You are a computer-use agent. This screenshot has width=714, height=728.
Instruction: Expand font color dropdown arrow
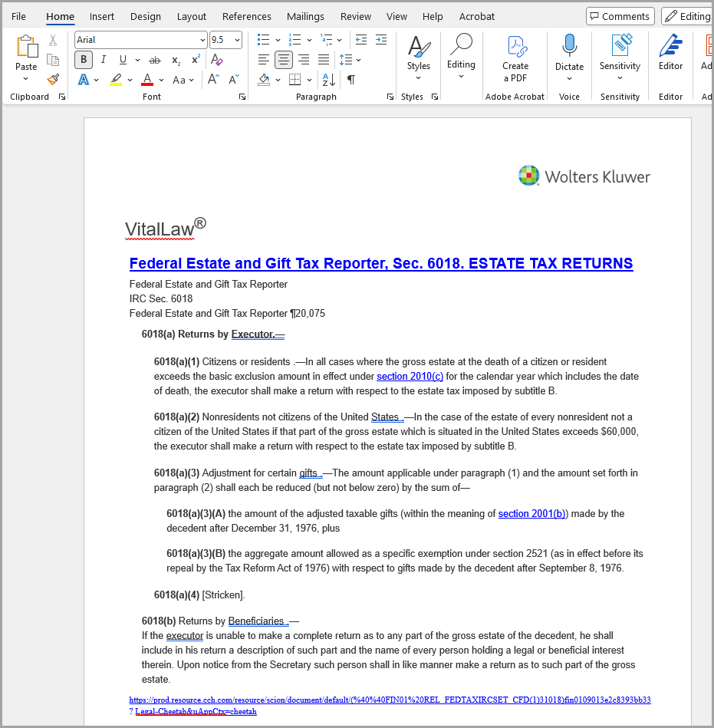coord(161,80)
